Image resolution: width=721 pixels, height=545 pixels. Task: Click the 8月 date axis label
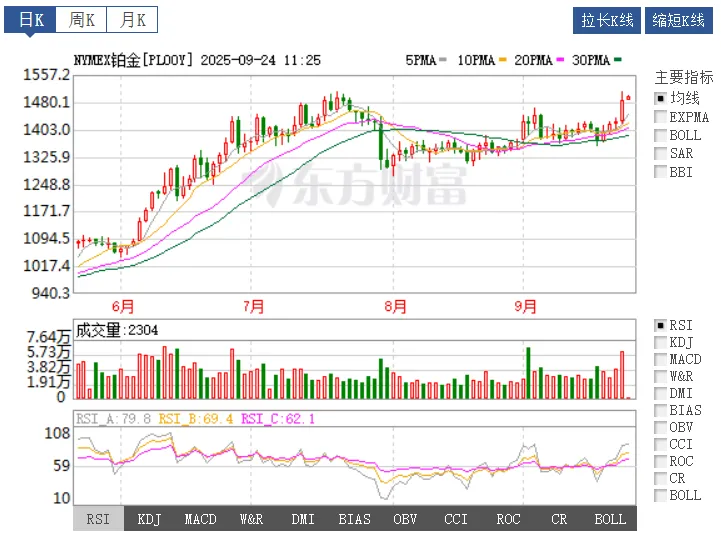click(395, 306)
